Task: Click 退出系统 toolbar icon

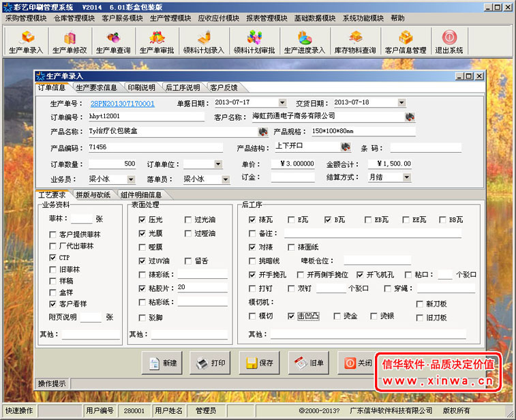Action: click(449, 42)
